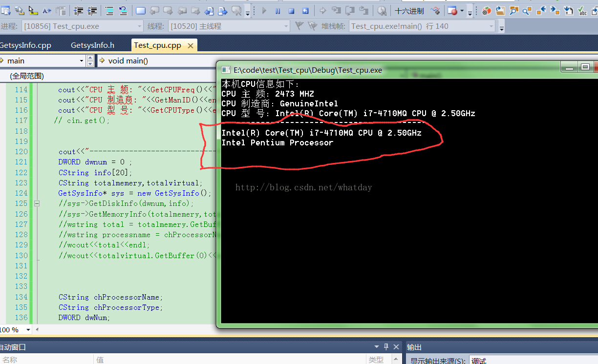Toggle hexadecimal display (十六进制)

point(409,11)
